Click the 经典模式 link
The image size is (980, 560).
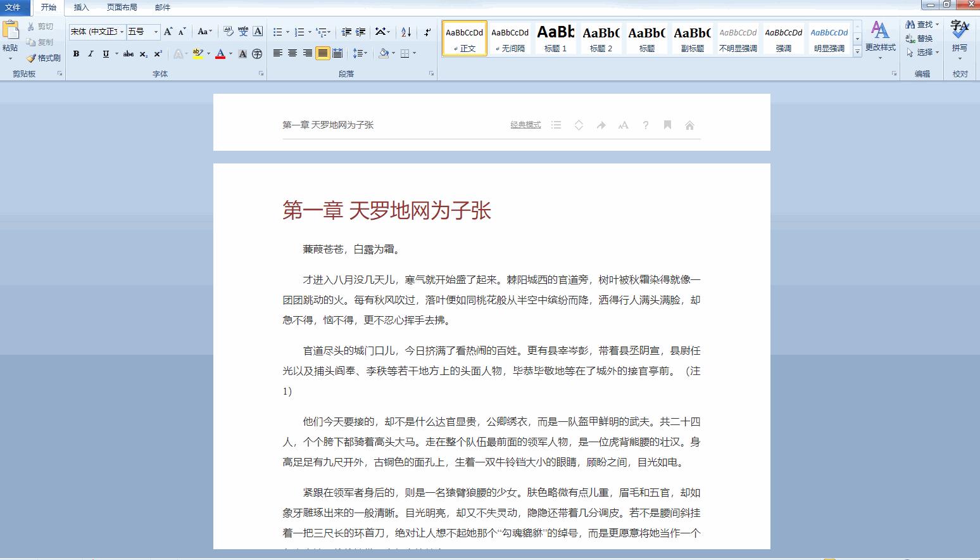[524, 125]
